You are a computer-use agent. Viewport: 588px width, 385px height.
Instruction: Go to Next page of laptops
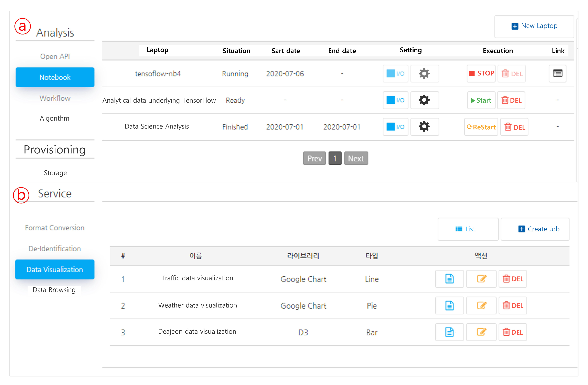coord(356,158)
